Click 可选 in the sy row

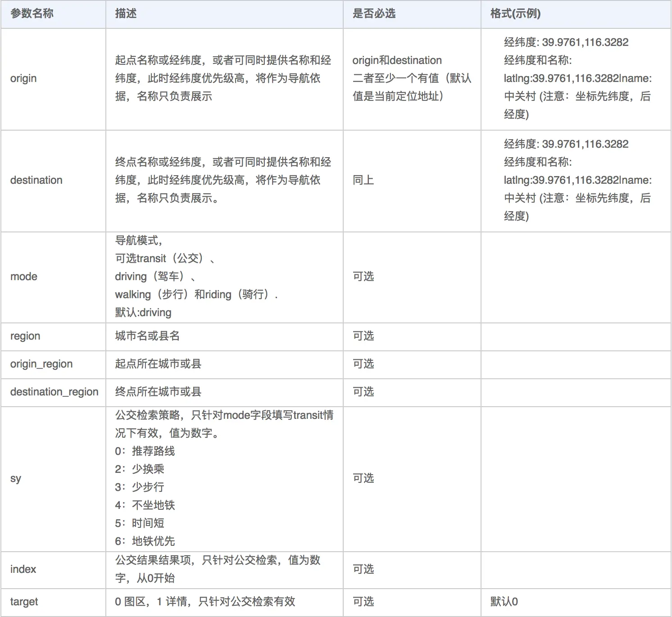point(363,478)
